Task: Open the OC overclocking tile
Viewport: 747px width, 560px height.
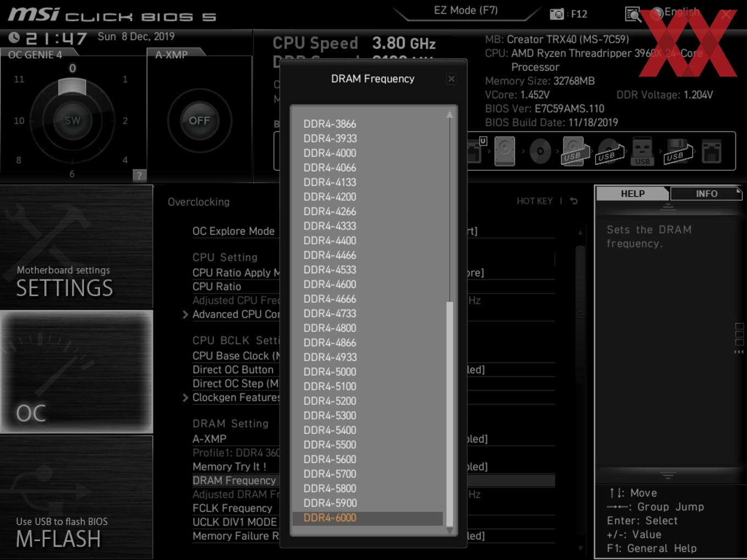Action: point(76,372)
